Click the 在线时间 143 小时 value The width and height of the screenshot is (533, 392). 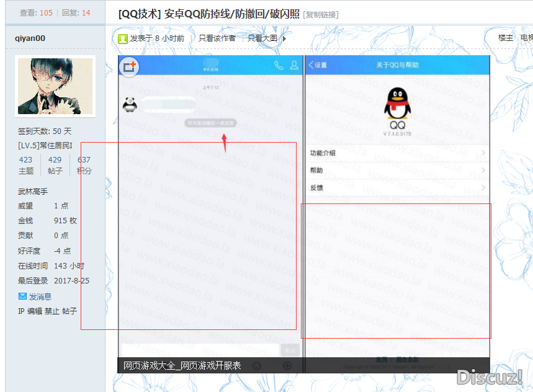click(x=69, y=265)
